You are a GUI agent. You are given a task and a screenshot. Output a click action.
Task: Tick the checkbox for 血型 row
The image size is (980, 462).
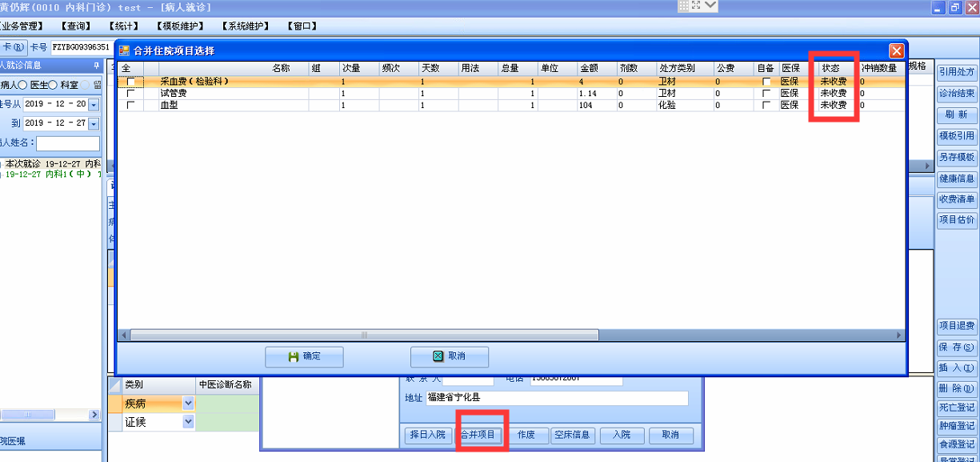130,105
